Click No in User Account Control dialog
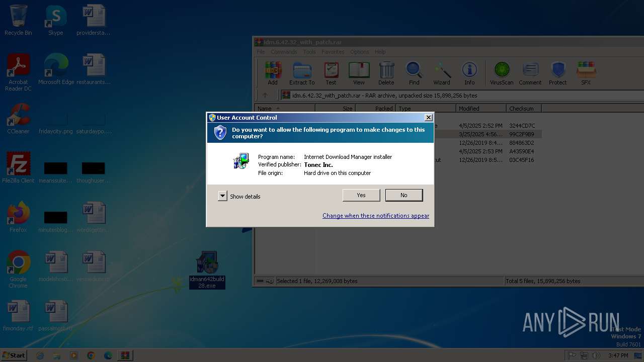 404,195
